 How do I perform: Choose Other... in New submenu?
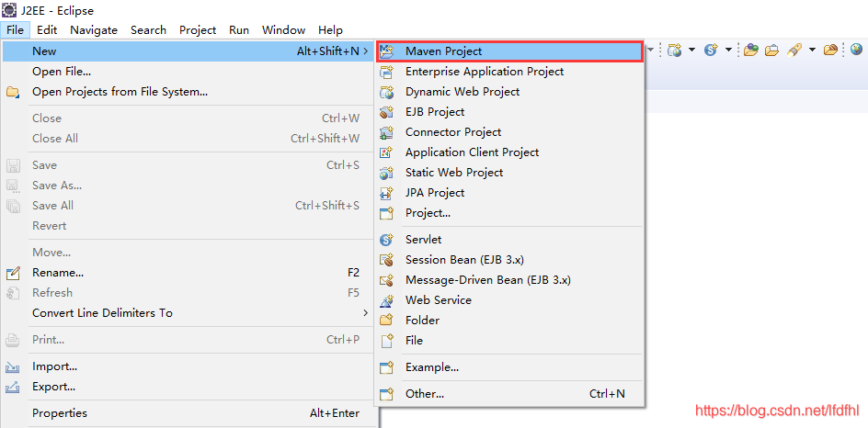coord(509,394)
